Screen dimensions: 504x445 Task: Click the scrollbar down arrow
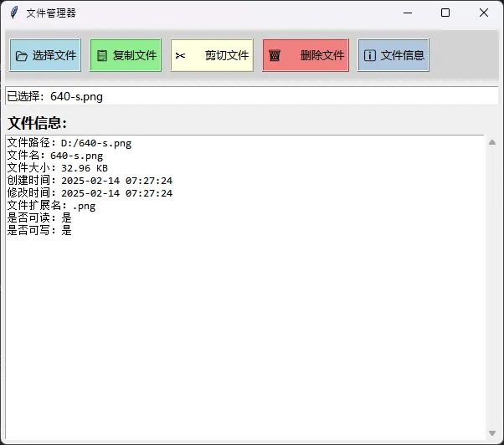click(491, 432)
